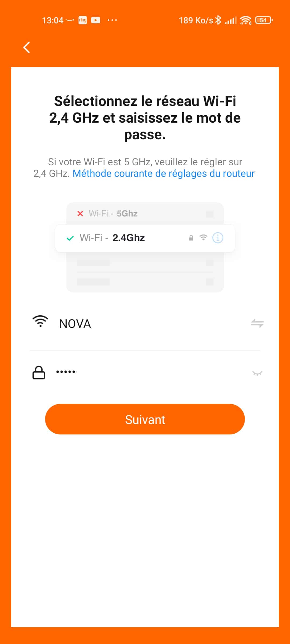Tap the small lock icon in the 2.4Ghz illustration

[191, 238]
